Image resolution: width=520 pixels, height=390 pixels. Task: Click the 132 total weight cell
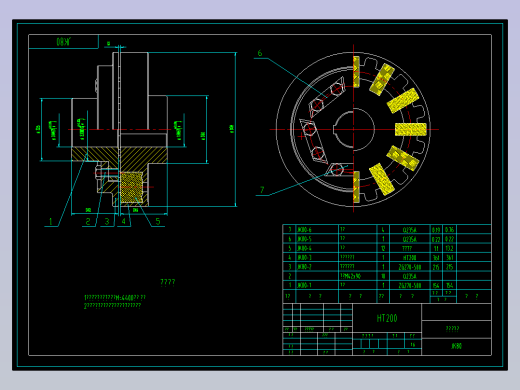[449, 248]
